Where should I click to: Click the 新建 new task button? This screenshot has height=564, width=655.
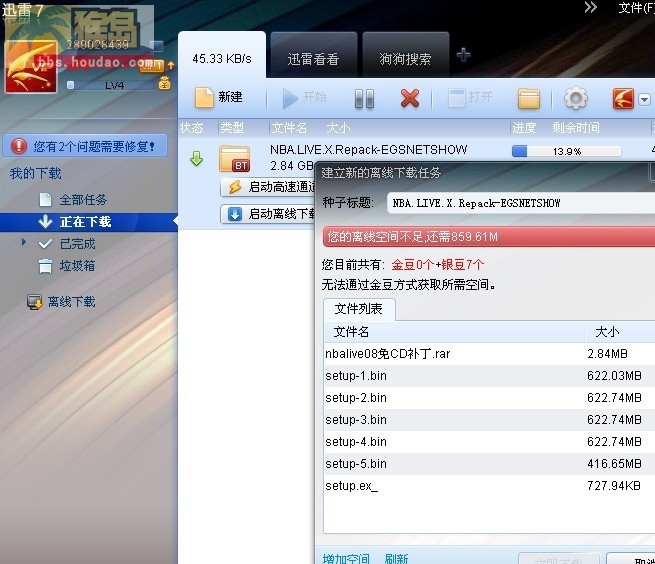tap(218, 98)
